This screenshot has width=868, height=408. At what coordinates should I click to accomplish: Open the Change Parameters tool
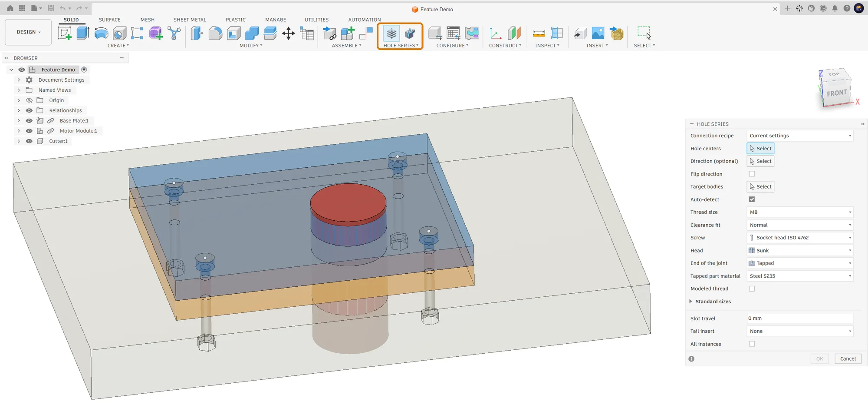click(307, 33)
